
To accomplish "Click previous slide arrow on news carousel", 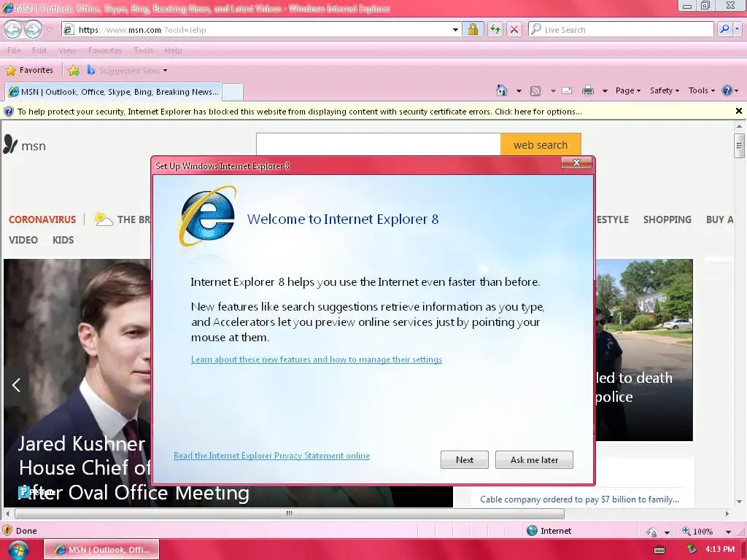I will pos(16,385).
